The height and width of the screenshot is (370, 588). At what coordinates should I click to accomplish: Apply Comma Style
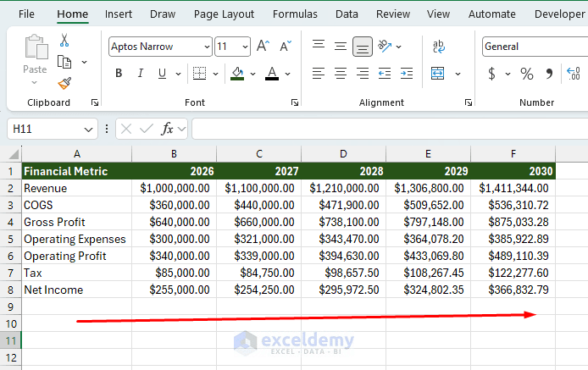(549, 74)
